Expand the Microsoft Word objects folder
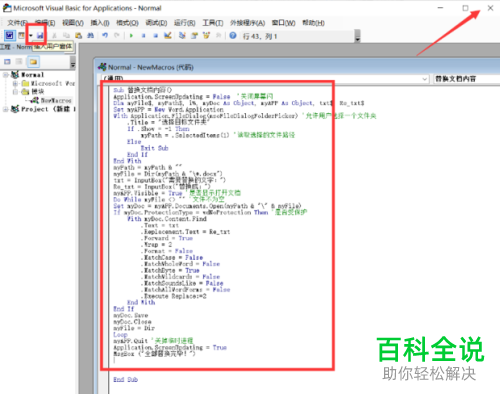Viewport: 500px width, 394px height. click(x=15, y=83)
